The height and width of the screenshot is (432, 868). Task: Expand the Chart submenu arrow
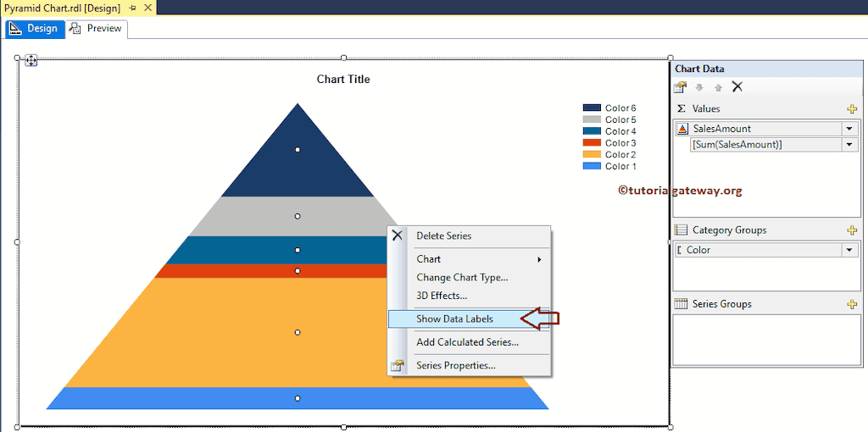coord(539,259)
